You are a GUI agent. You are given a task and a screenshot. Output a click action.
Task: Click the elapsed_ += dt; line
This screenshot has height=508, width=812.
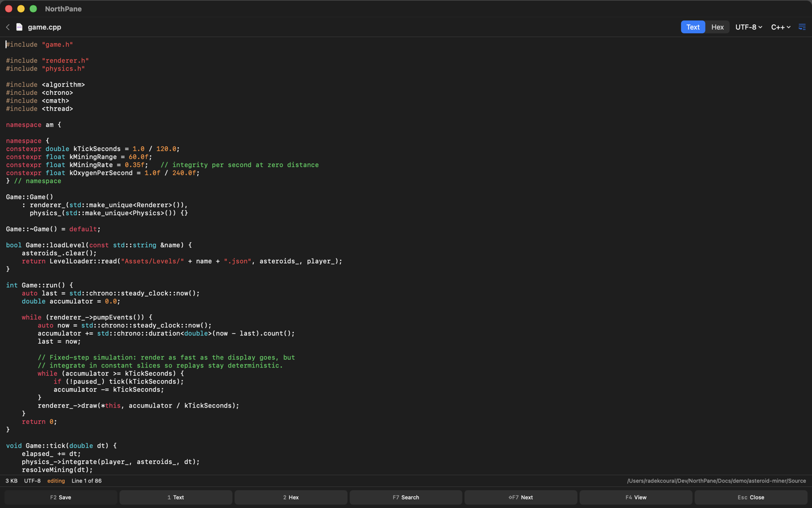(51, 454)
